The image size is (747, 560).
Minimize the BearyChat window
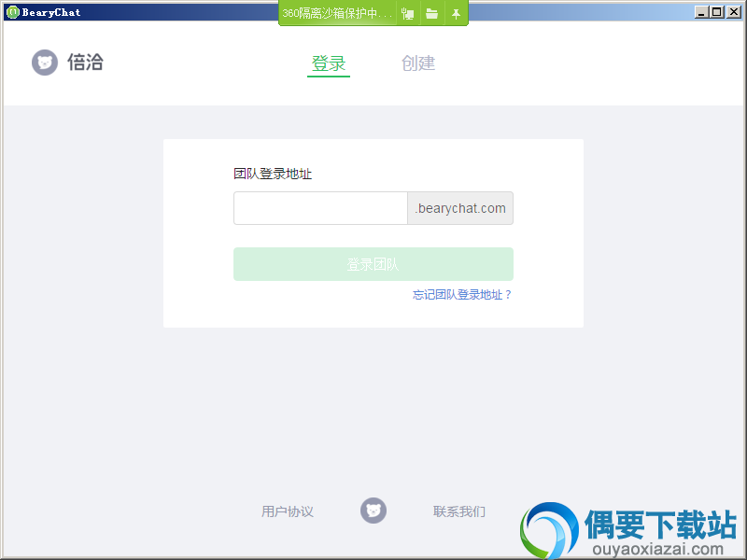click(x=701, y=12)
